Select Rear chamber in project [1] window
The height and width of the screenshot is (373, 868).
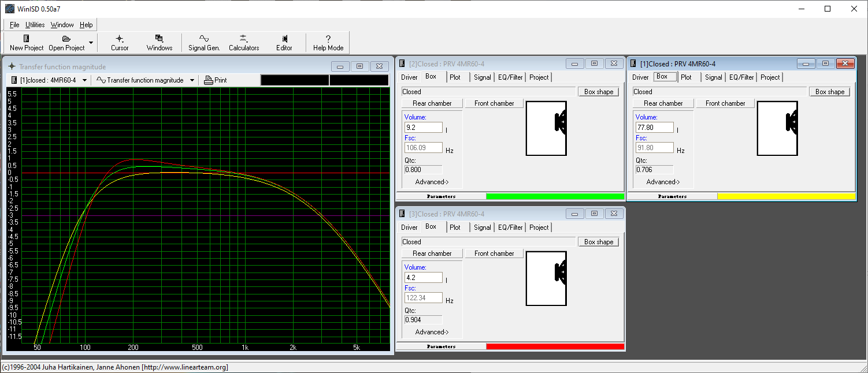(x=663, y=103)
